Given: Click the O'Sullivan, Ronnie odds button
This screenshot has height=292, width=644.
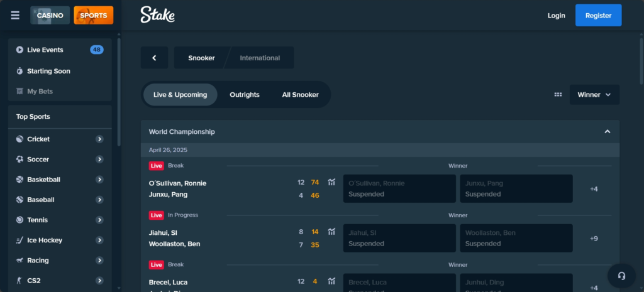Looking at the screenshot, I should click(x=399, y=188).
